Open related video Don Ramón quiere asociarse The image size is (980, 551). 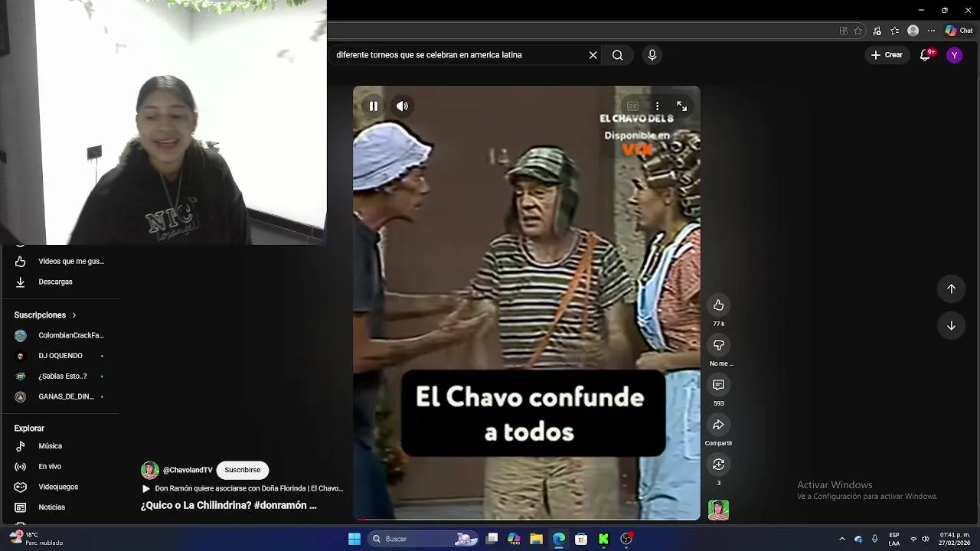click(x=243, y=488)
